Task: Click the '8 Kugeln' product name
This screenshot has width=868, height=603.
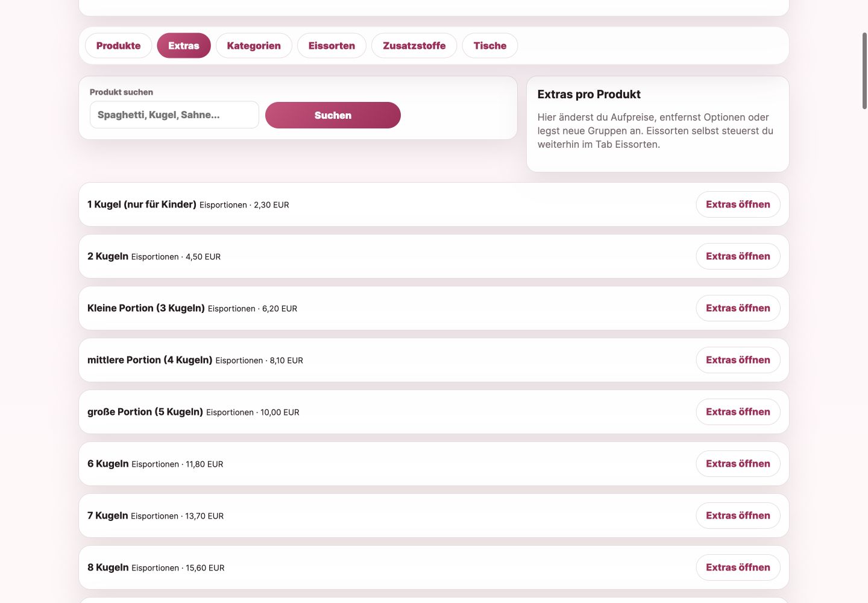Action: [x=108, y=567]
